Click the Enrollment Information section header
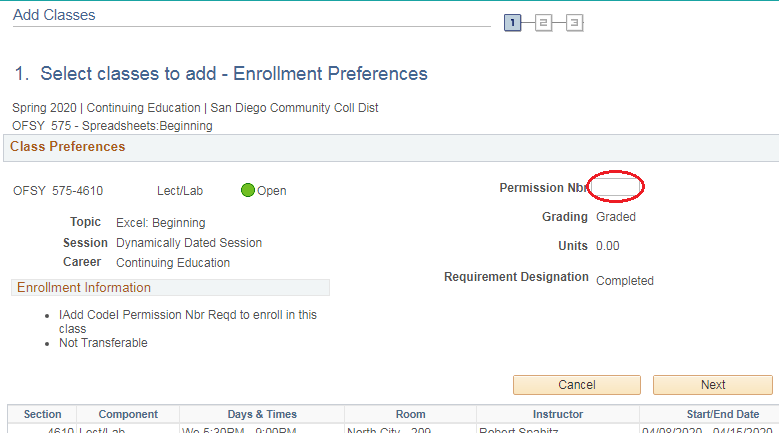 (84, 288)
